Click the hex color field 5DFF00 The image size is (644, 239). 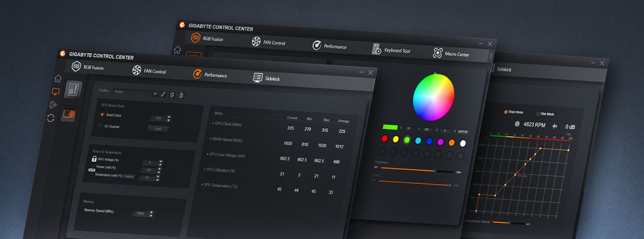click(x=463, y=132)
